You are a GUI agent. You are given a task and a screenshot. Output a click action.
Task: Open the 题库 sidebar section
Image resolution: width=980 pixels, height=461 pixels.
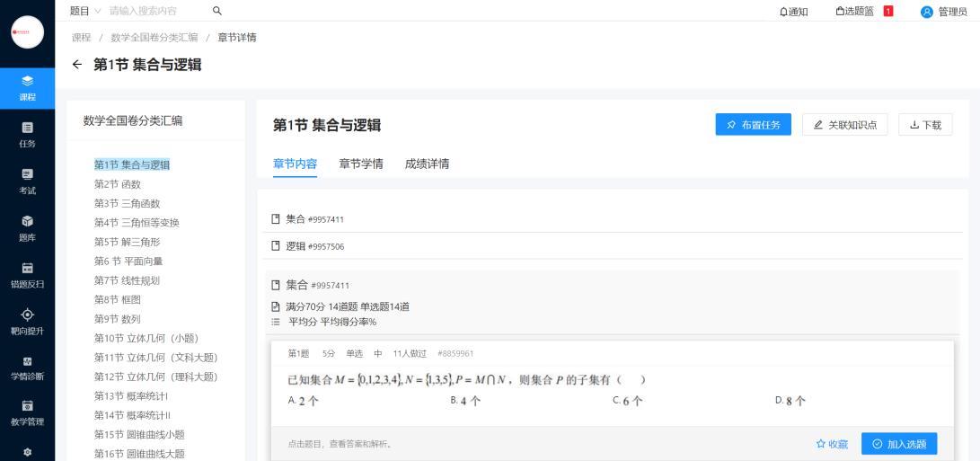[28, 229]
